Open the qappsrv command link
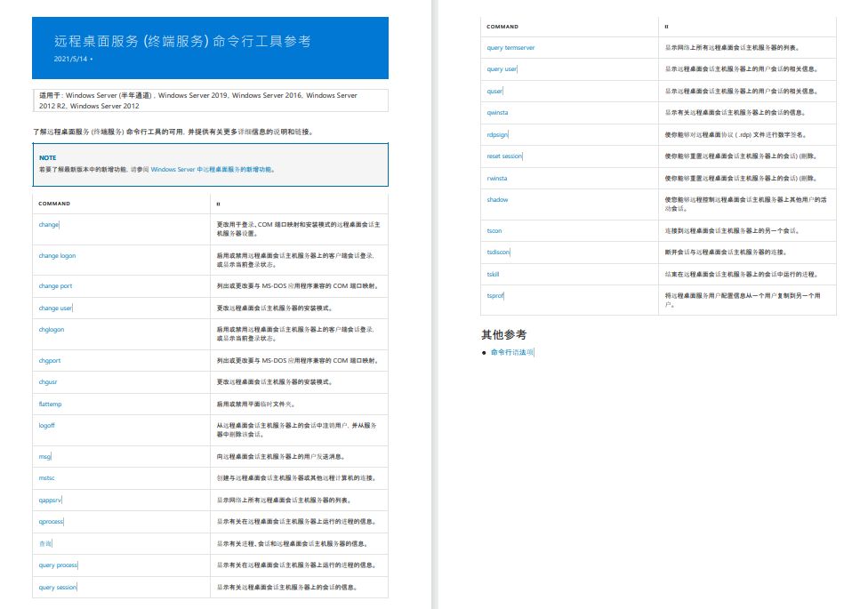 point(50,500)
